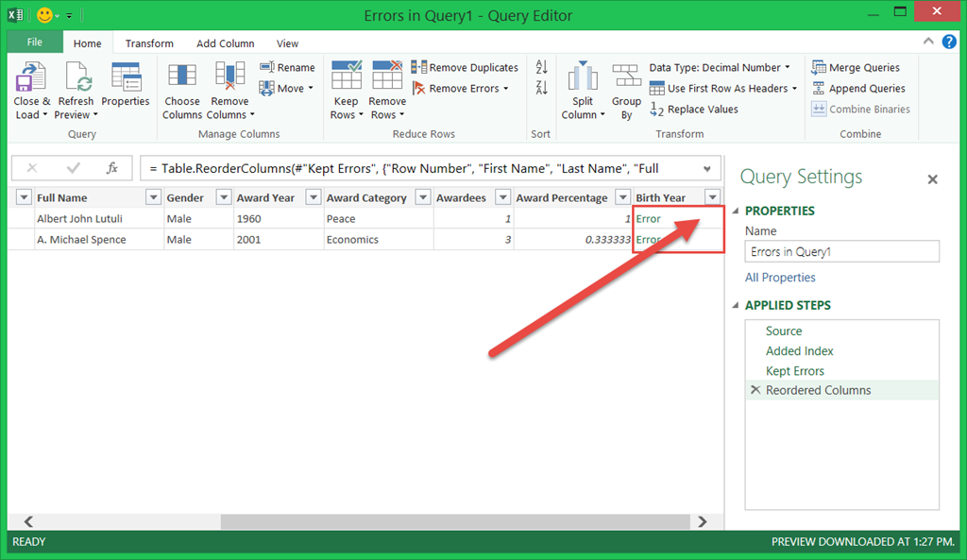
Task: Switch to the Transform ribbon tab
Action: (x=149, y=43)
